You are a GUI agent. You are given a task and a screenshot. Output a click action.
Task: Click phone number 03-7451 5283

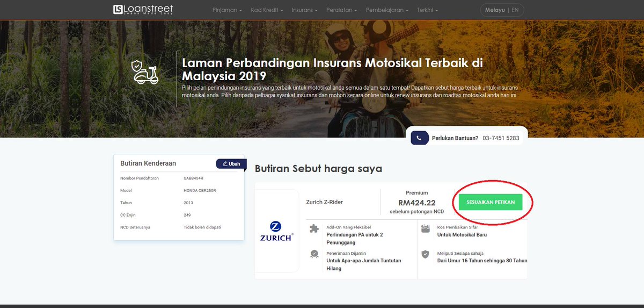501,138
